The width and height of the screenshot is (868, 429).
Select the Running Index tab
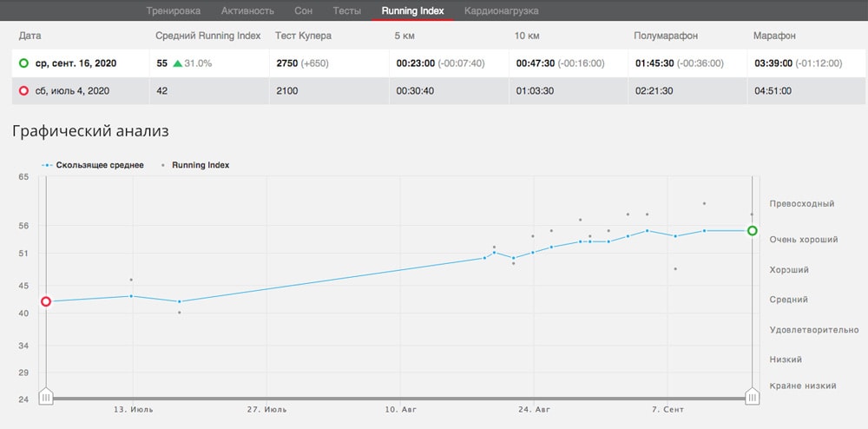click(413, 11)
